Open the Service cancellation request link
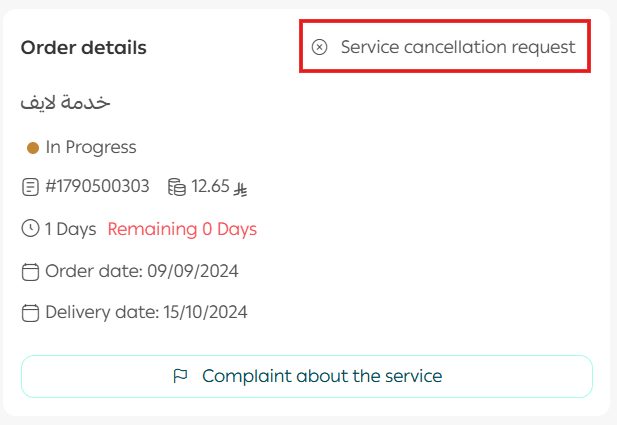 (x=457, y=47)
